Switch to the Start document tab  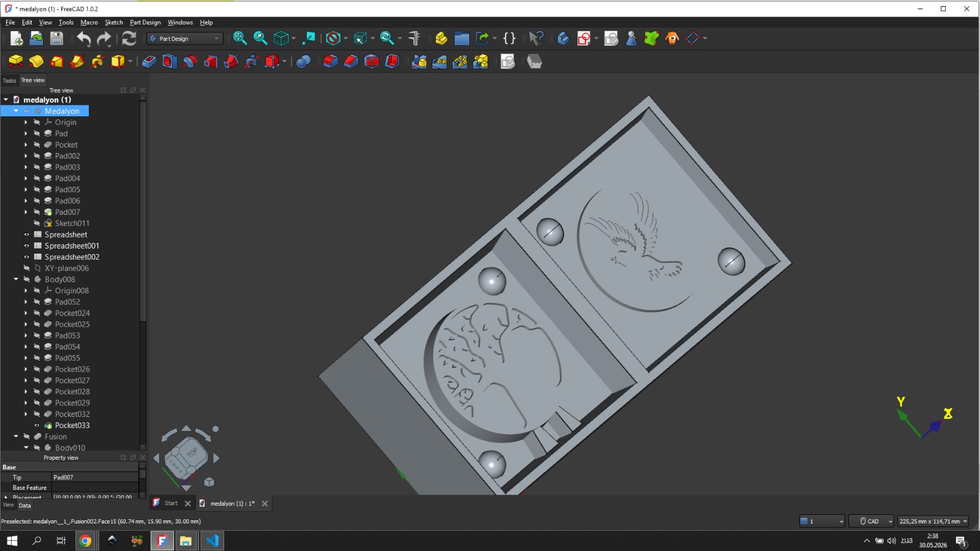[x=171, y=503]
